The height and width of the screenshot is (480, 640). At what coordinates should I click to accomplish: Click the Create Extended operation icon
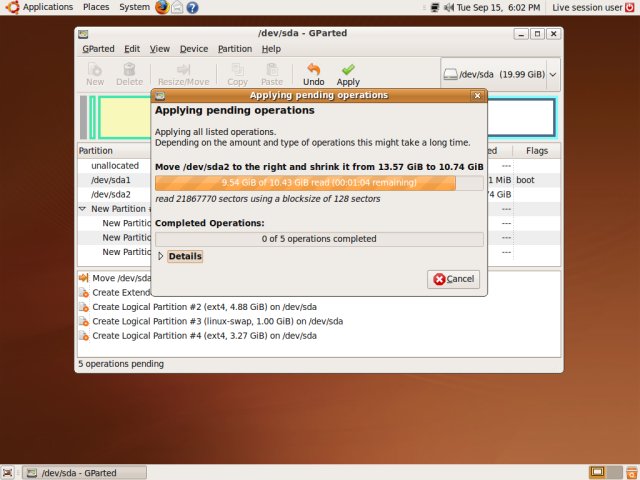point(83,293)
